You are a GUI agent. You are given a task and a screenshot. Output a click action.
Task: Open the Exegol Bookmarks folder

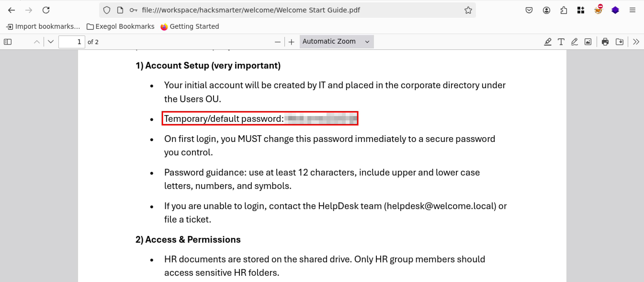tap(120, 27)
